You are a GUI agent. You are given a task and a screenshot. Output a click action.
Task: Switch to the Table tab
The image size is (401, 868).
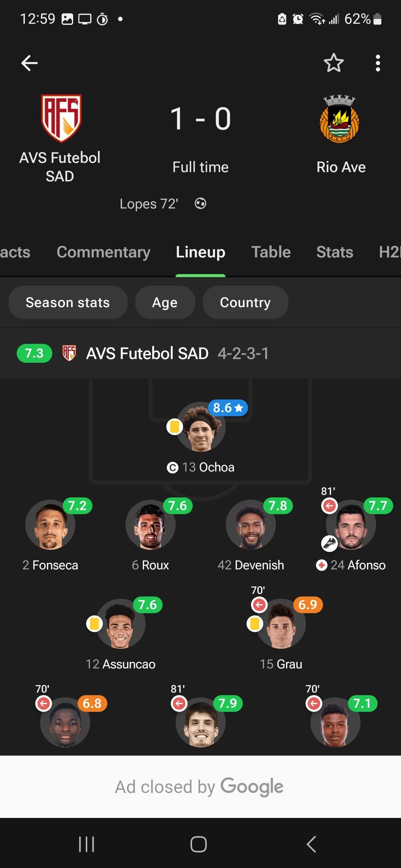[271, 252]
